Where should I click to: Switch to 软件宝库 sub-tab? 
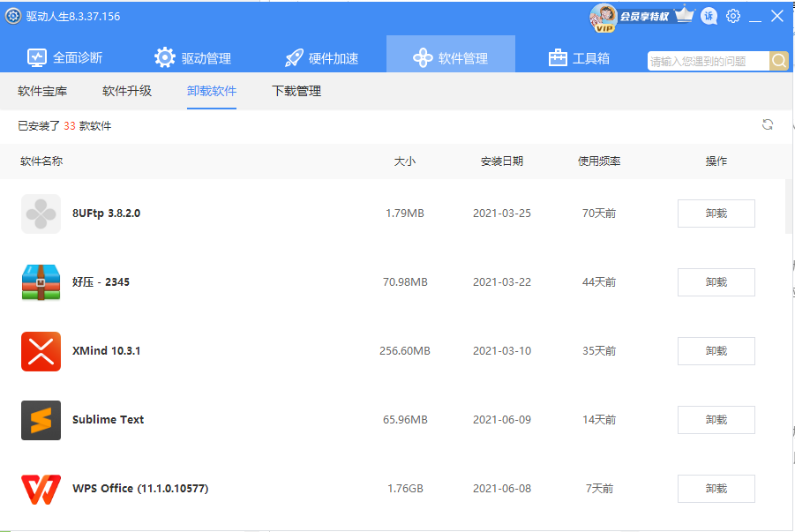pyautogui.click(x=42, y=91)
